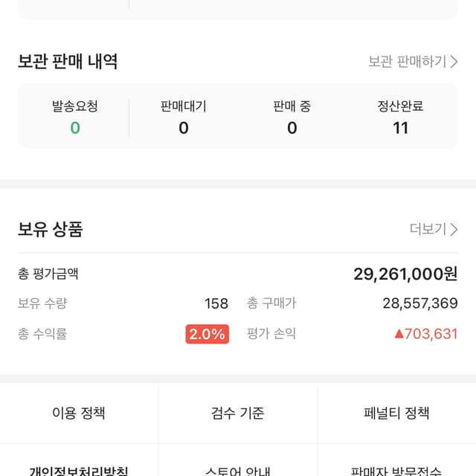Open 판매자 방문접수 page
Viewport: 476px width, 476px height.
click(397, 470)
